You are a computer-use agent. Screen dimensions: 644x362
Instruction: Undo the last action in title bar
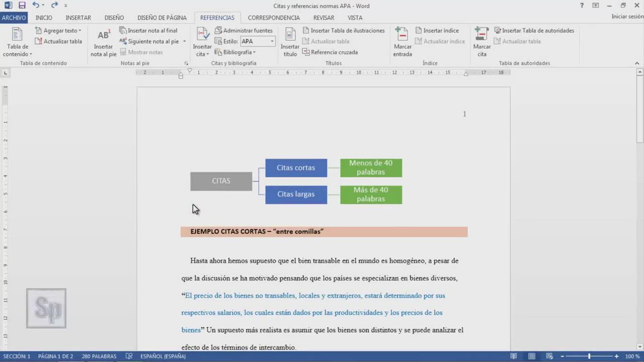35,6
